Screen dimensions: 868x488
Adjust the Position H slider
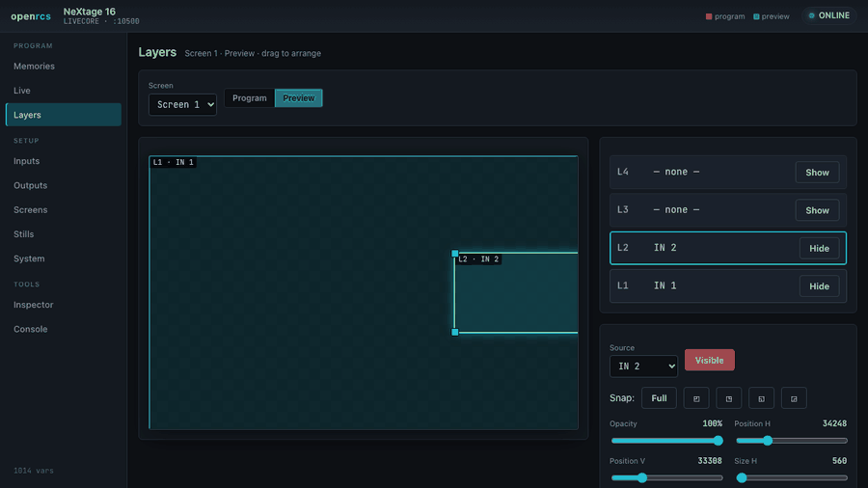792,441
